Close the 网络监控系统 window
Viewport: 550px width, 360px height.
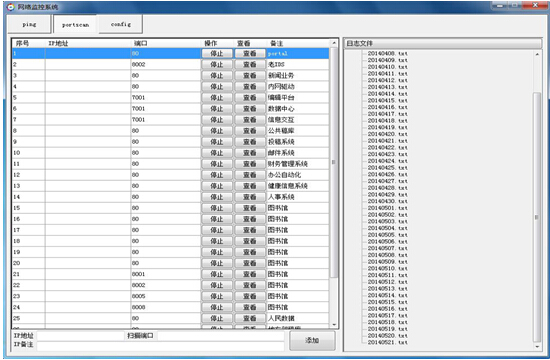535,6
